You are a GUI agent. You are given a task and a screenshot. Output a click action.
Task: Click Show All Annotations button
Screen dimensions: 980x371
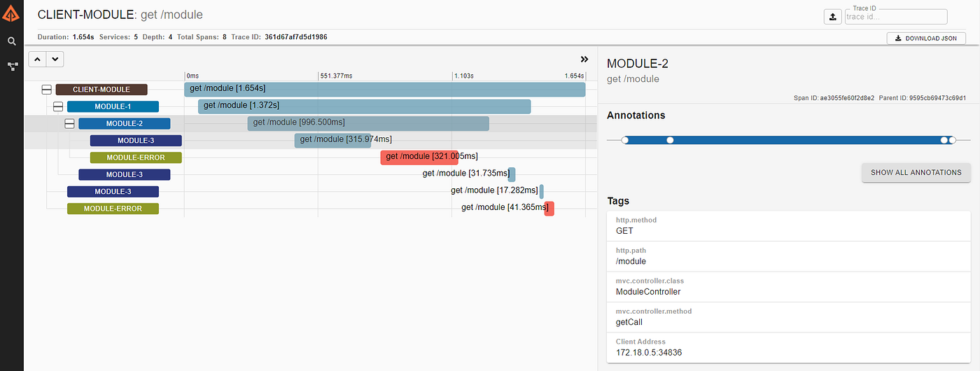[x=916, y=172]
